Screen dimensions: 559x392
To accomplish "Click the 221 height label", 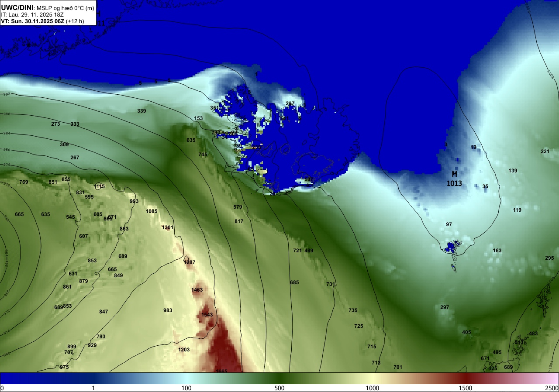I will pyautogui.click(x=545, y=151).
